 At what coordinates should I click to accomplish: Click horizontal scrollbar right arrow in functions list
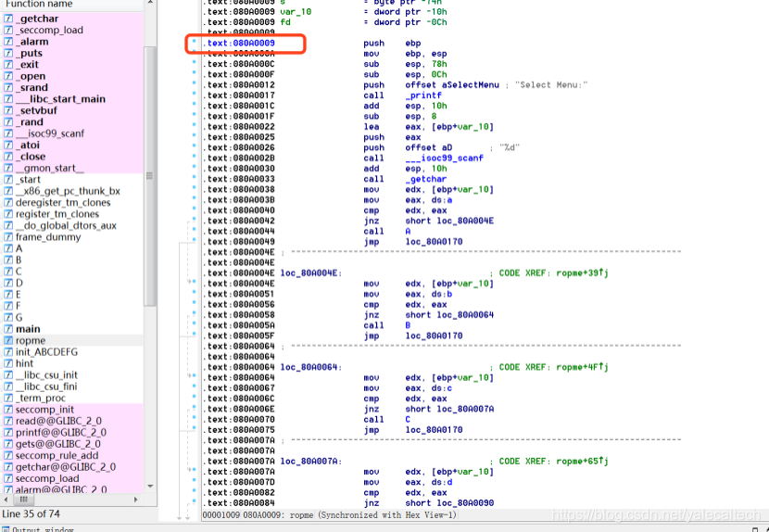136,500
